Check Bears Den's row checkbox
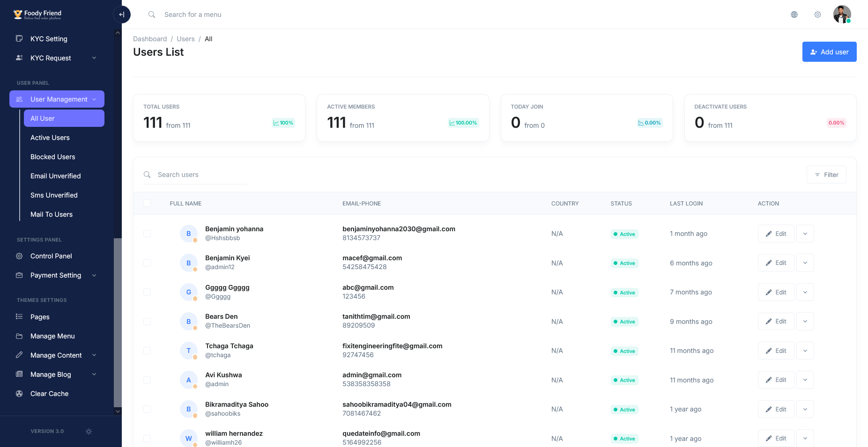Viewport: 868px width, 447px height. 147,322
